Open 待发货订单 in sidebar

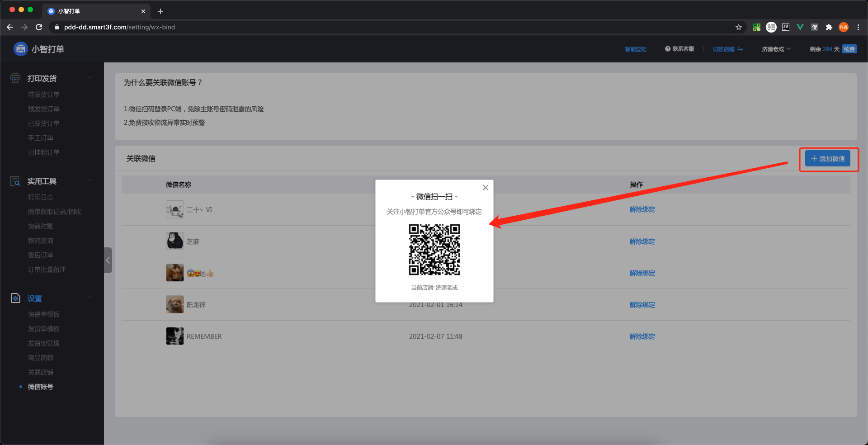44,95
